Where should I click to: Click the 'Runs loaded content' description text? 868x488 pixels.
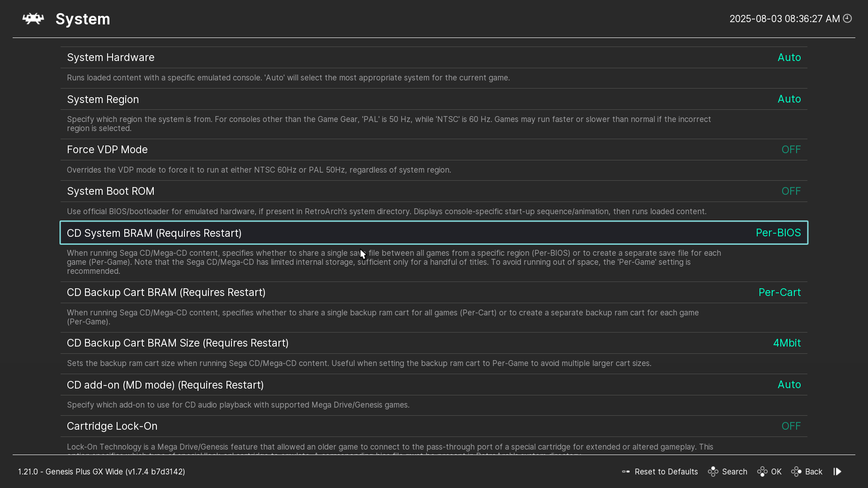[288, 78]
